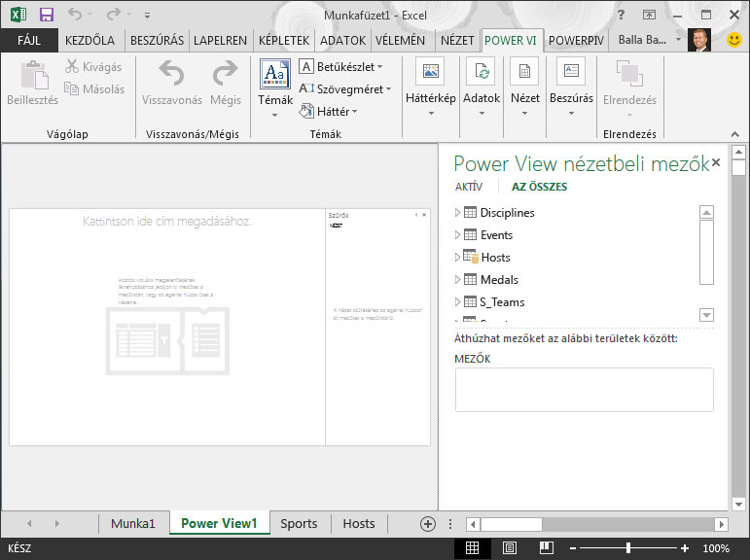The width and height of the screenshot is (750, 560).
Task: Switch to the ADATOK ribbon tab
Action: (342, 40)
